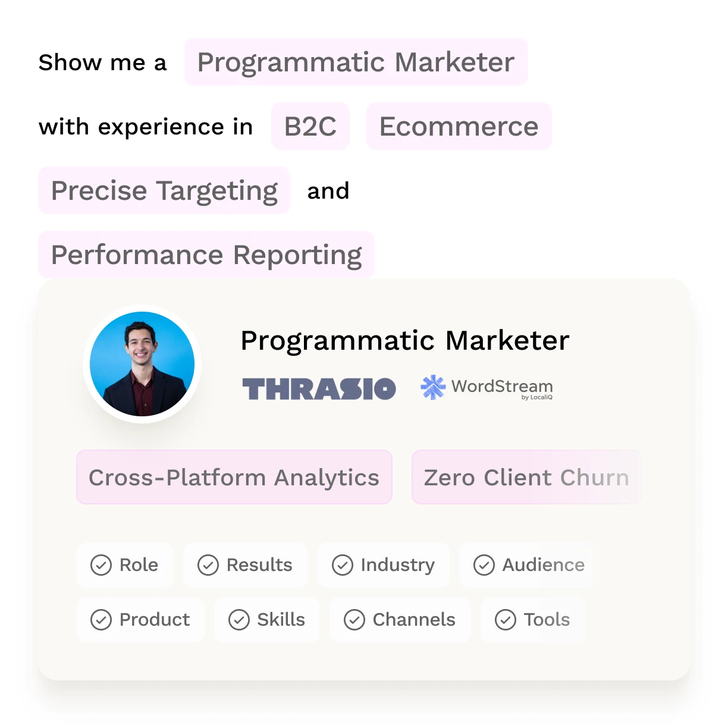Image resolution: width=728 pixels, height=728 pixels.
Task: Toggle the Skills filter chip
Action: pos(266,620)
